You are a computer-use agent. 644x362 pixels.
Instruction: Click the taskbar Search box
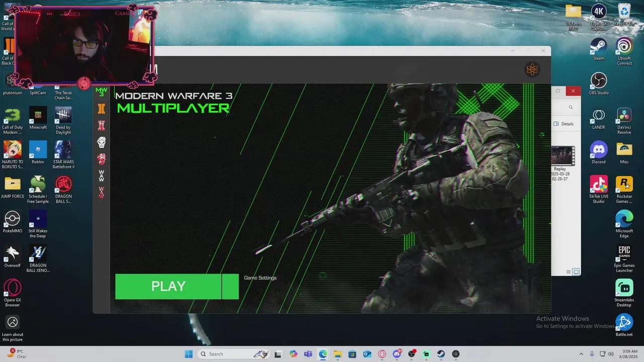tap(234, 354)
